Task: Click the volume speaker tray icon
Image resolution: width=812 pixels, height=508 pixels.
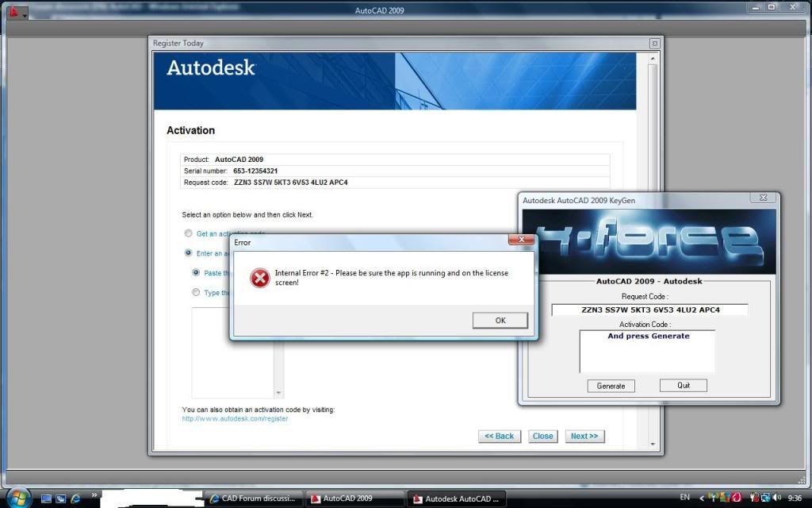Action: pyautogui.click(x=777, y=498)
